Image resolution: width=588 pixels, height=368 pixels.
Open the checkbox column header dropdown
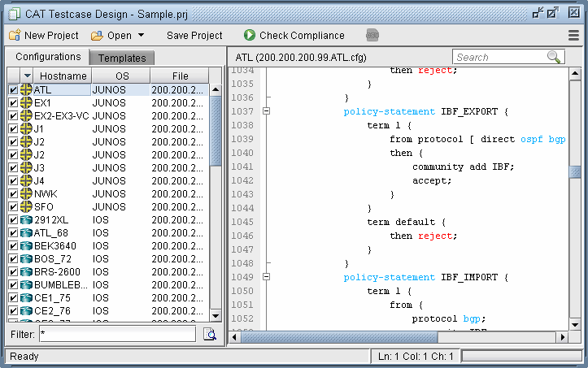(x=27, y=76)
